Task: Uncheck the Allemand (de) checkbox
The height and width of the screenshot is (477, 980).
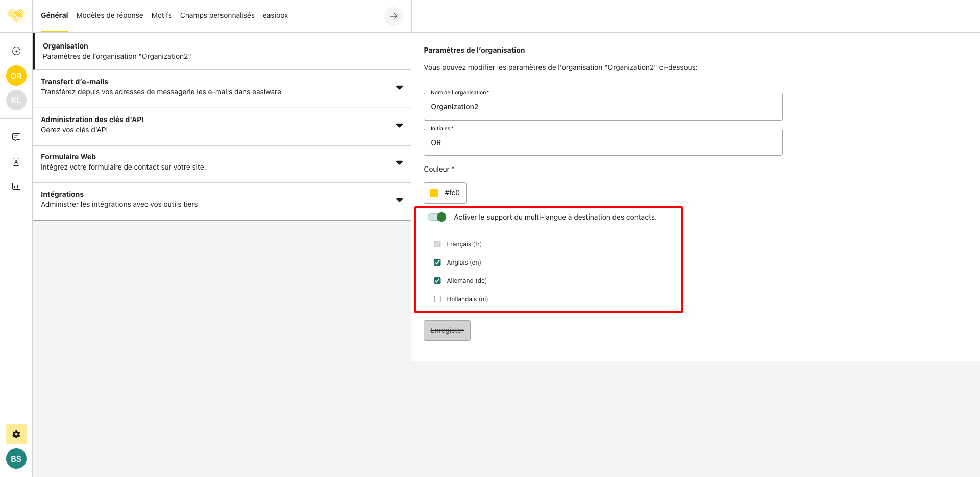Action: click(437, 281)
